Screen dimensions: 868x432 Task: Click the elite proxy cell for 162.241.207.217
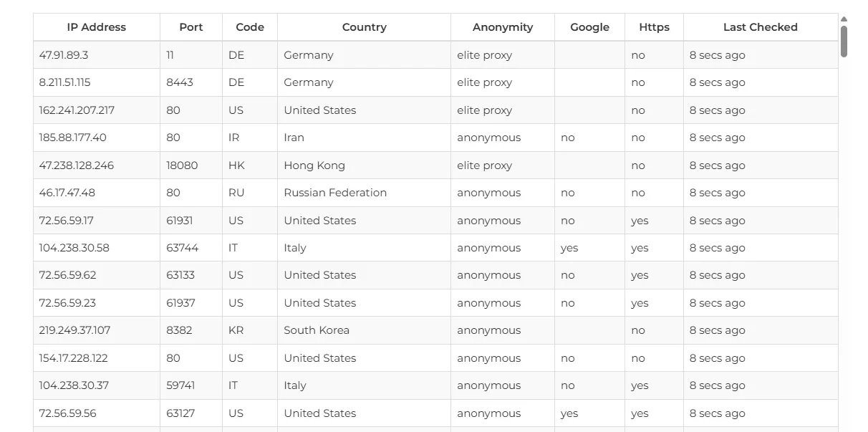(483, 110)
